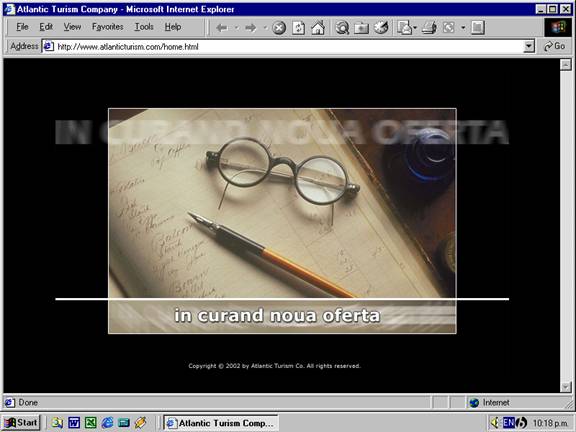Open Forward history dropdown arrow
This screenshot has width=576, height=432.
(265, 28)
